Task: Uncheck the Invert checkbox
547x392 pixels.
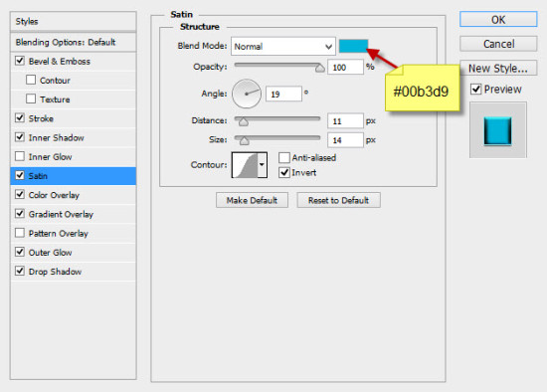Action: [284, 172]
